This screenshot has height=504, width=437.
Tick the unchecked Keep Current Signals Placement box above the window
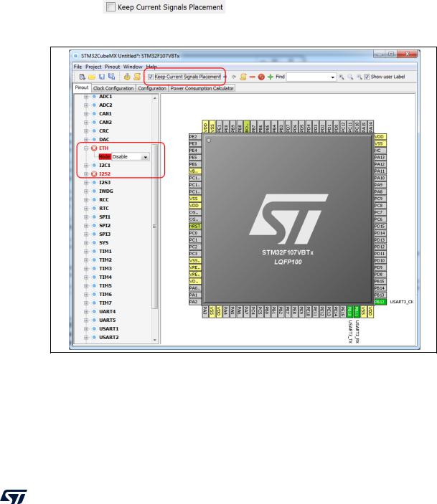coord(111,7)
